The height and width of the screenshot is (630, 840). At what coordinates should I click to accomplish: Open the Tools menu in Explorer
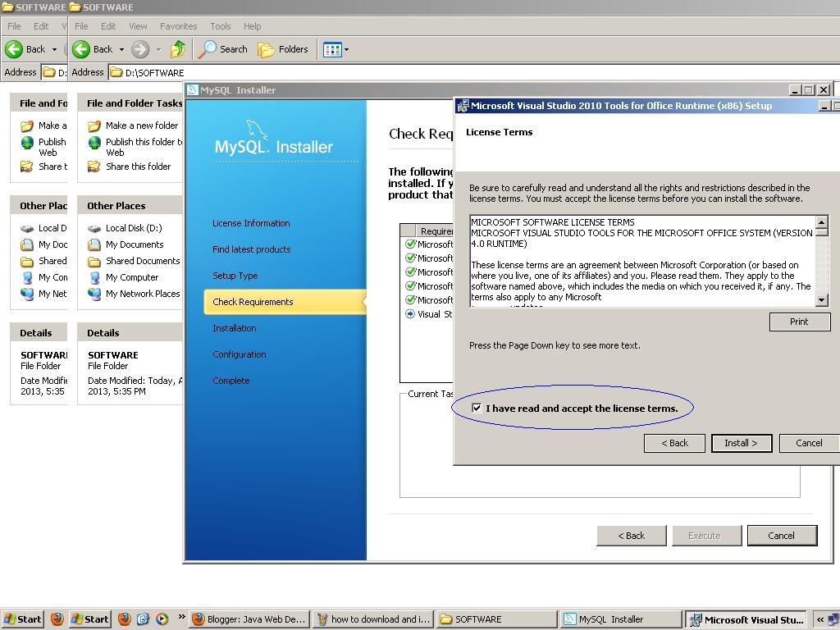220,26
